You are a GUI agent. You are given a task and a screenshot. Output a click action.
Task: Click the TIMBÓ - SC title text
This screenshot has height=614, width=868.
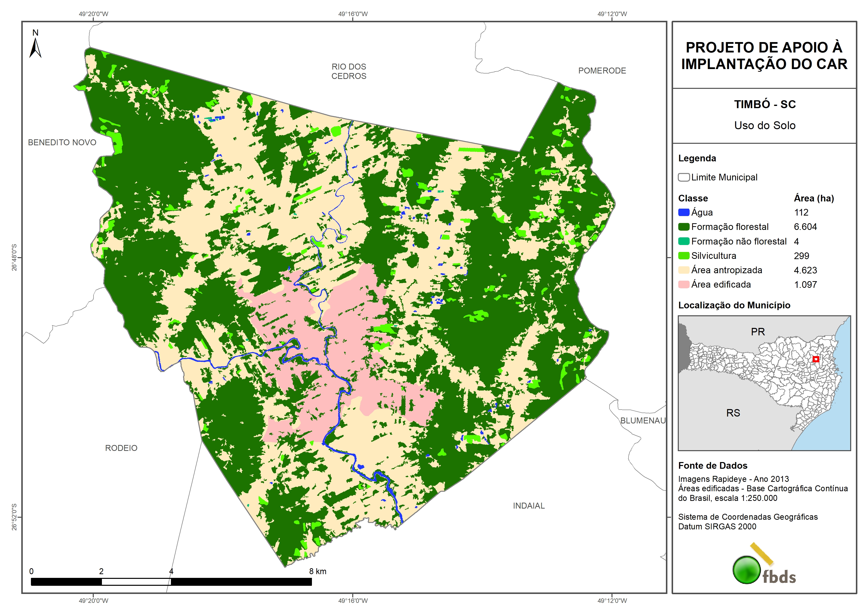[764, 104]
